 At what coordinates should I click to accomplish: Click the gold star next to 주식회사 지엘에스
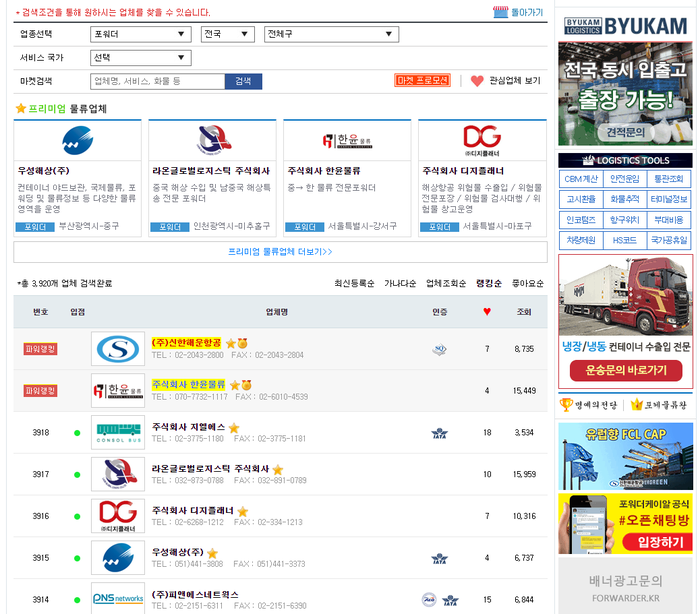pyautogui.click(x=234, y=428)
